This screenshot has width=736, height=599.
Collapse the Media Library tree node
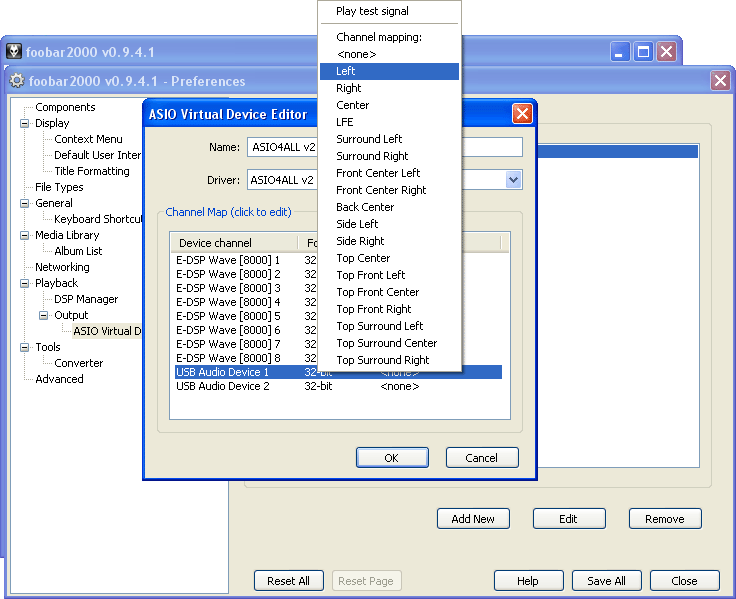coord(24,235)
